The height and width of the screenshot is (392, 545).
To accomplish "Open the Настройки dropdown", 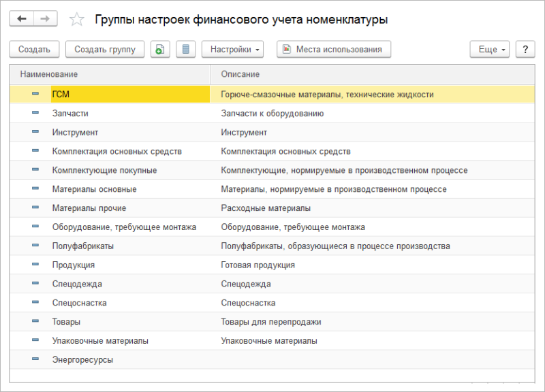I will (232, 49).
